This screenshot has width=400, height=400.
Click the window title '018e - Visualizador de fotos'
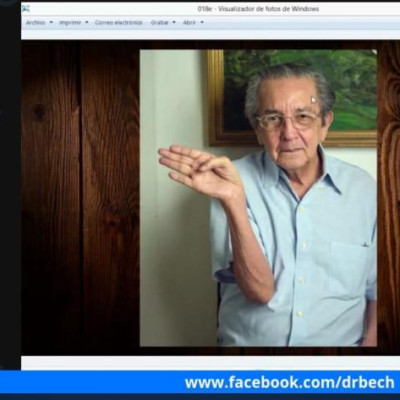pyautogui.click(x=258, y=9)
